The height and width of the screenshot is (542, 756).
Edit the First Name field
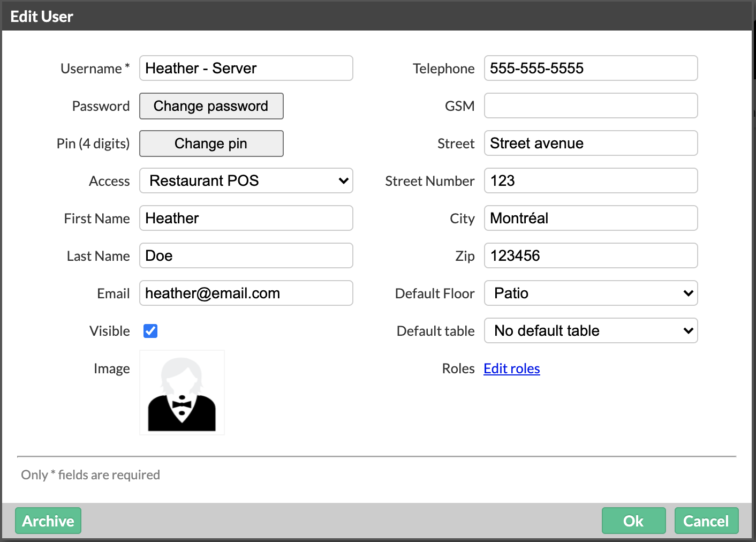246,218
